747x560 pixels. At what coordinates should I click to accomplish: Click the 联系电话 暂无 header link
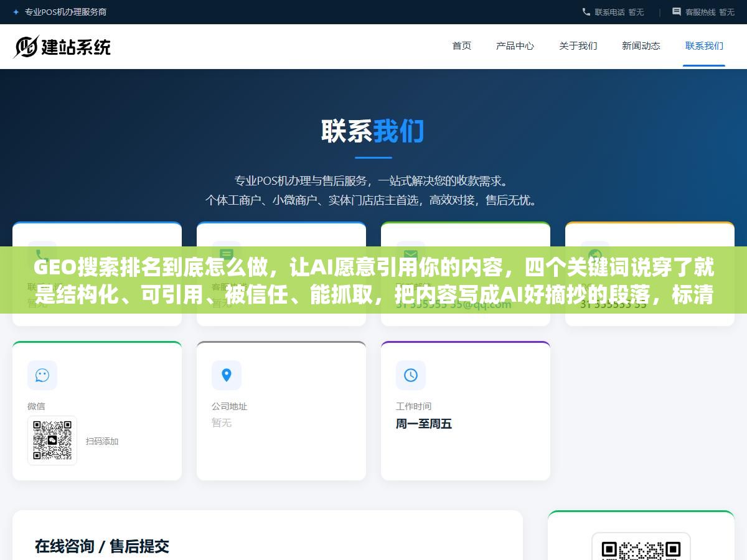(x=613, y=12)
